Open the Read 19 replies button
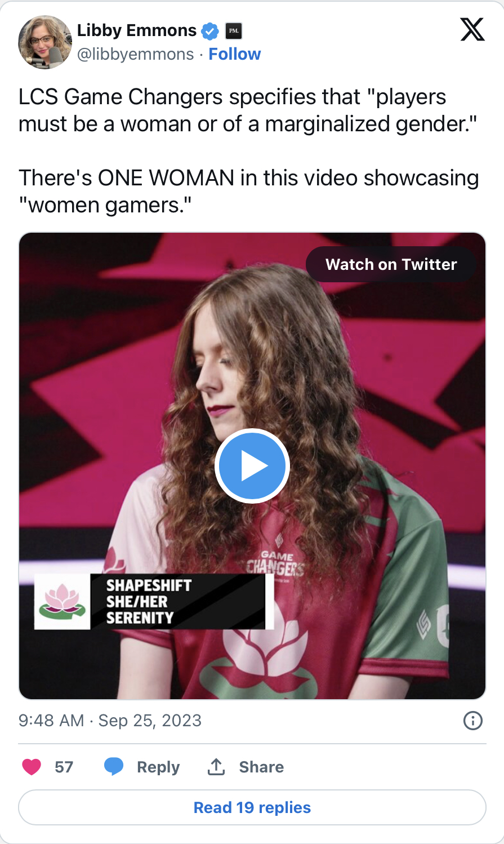This screenshot has height=844, width=504. tap(252, 807)
